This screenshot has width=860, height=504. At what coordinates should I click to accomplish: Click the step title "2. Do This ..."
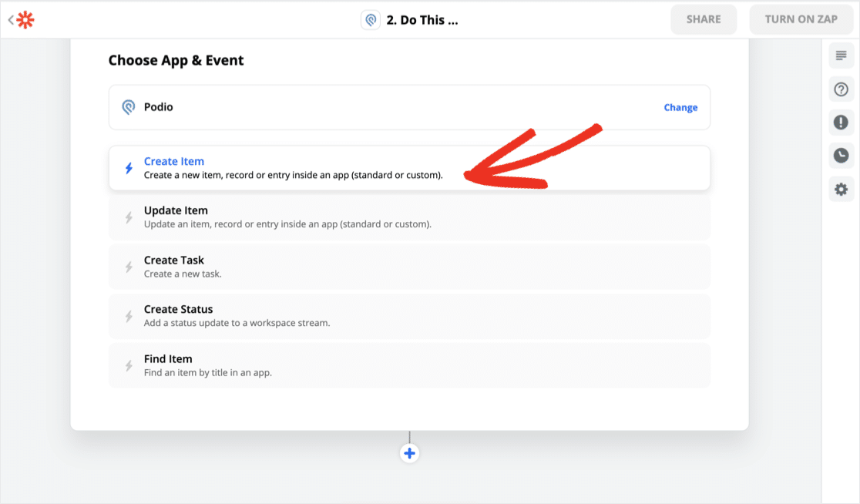[x=422, y=20]
